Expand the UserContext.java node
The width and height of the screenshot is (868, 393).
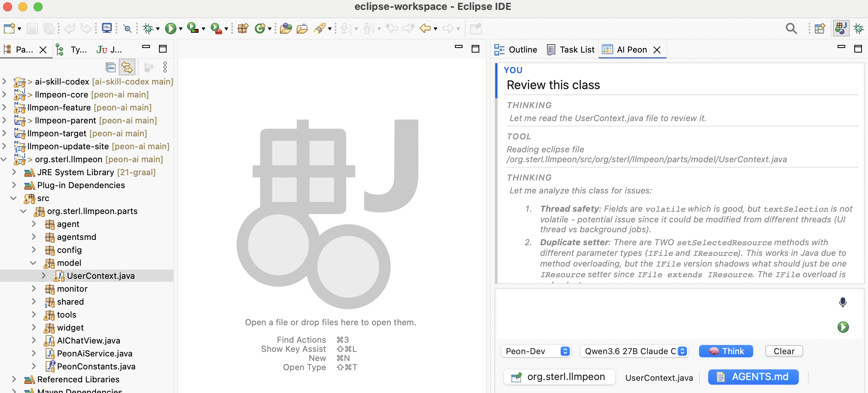pyautogui.click(x=44, y=276)
